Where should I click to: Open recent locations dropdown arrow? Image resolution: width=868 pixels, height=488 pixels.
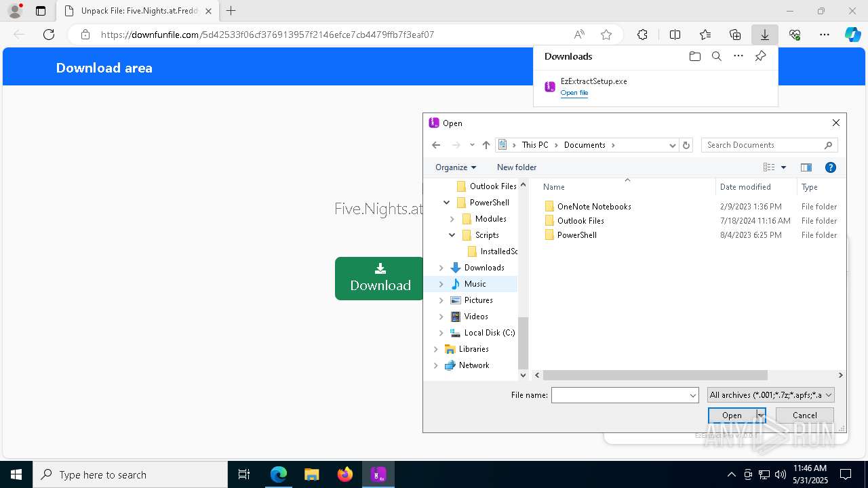click(472, 145)
